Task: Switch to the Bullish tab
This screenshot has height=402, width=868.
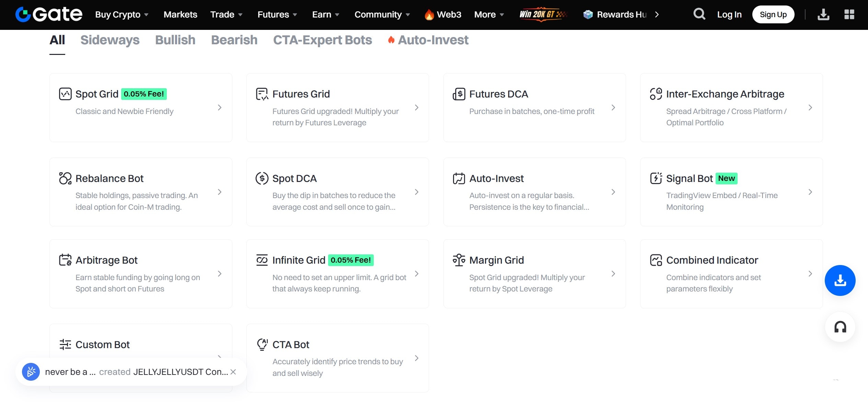Action: pyautogui.click(x=175, y=40)
